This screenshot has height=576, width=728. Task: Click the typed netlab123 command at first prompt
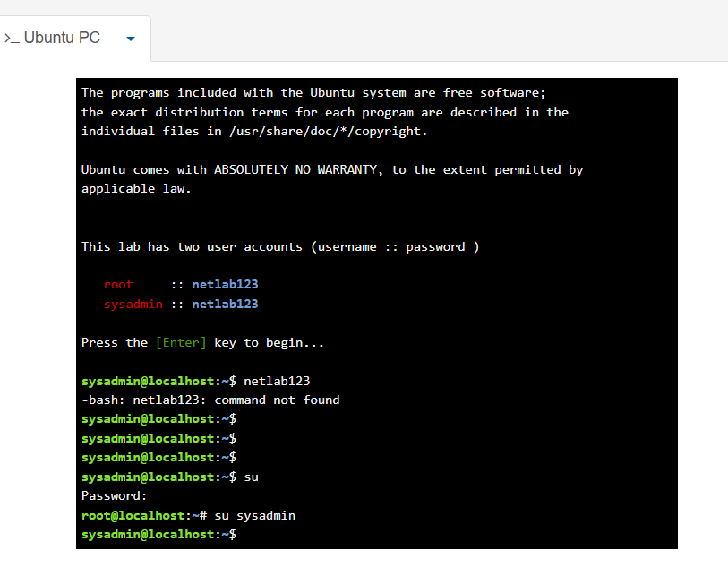(277, 382)
